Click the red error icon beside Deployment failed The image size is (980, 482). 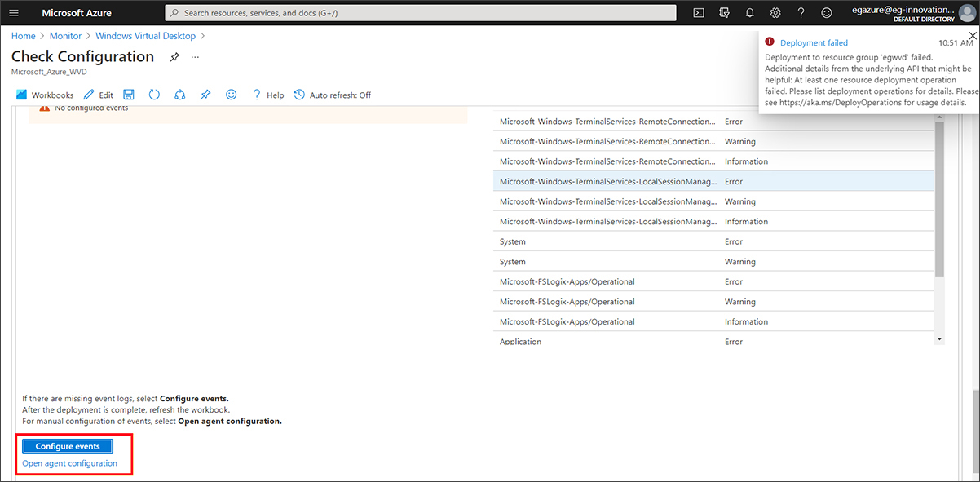(x=769, y=42)
